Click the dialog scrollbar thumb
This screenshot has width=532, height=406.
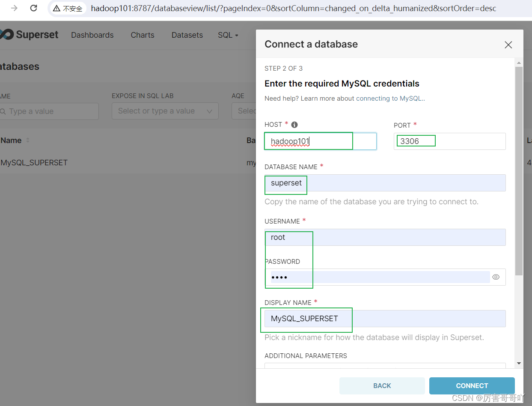(x=519, y=171)
